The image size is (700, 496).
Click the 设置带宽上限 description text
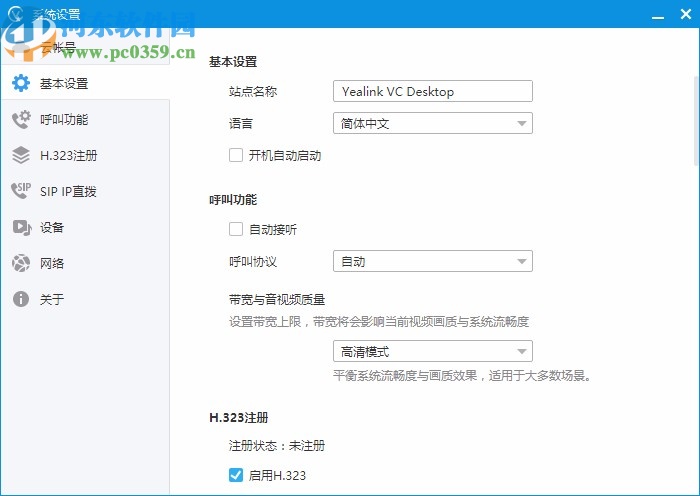point(379,321)
